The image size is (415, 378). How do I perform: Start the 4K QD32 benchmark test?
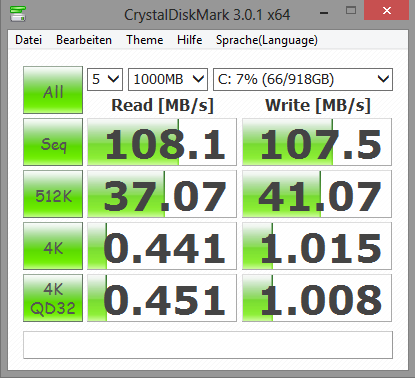pos(53,298)
